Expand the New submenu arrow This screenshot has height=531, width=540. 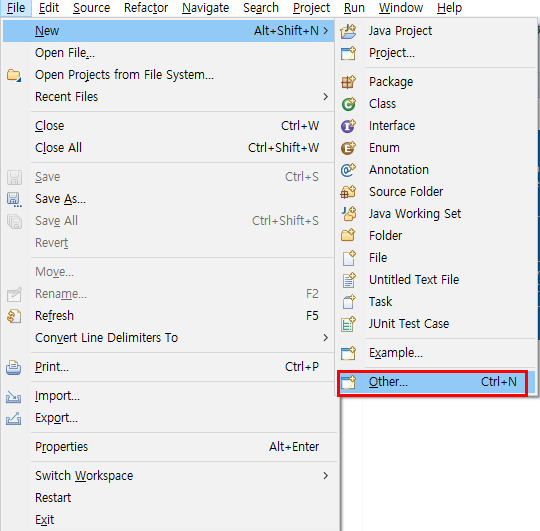(325, 31)
